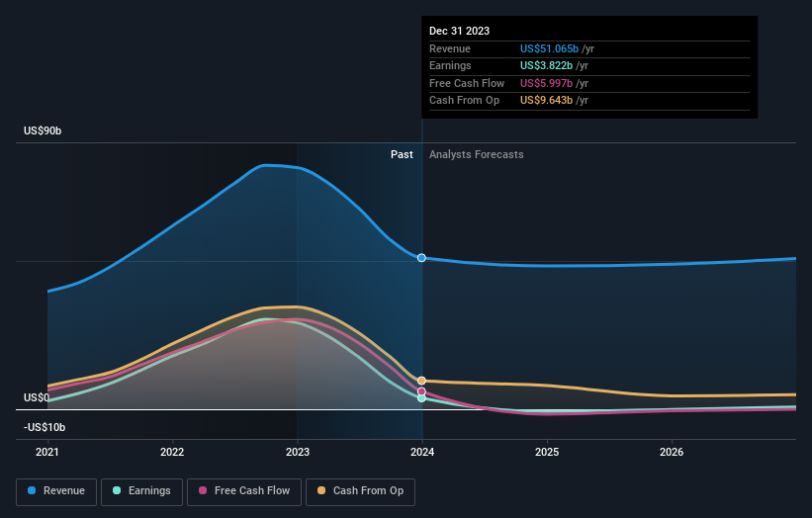
Task: Toggle the Cash From Op legend button
Action: coord(360,491)
